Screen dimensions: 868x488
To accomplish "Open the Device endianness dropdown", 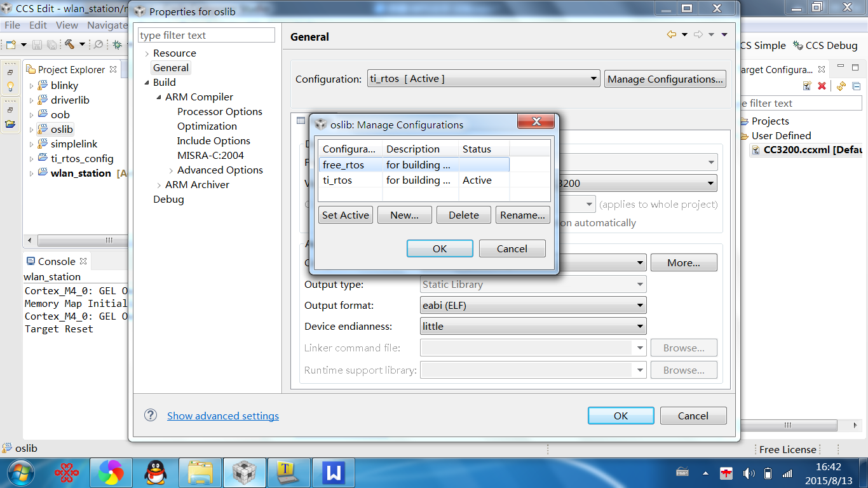I will 534,327.
